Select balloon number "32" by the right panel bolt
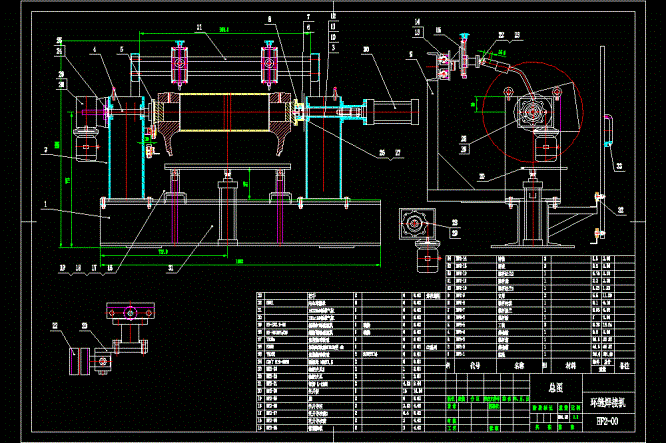666x443 pixels. 621,210
